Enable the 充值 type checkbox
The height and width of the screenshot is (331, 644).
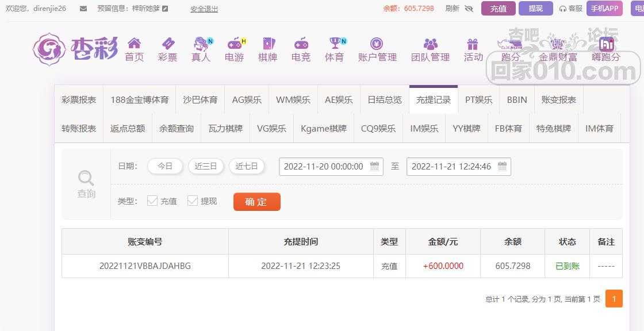152,201
